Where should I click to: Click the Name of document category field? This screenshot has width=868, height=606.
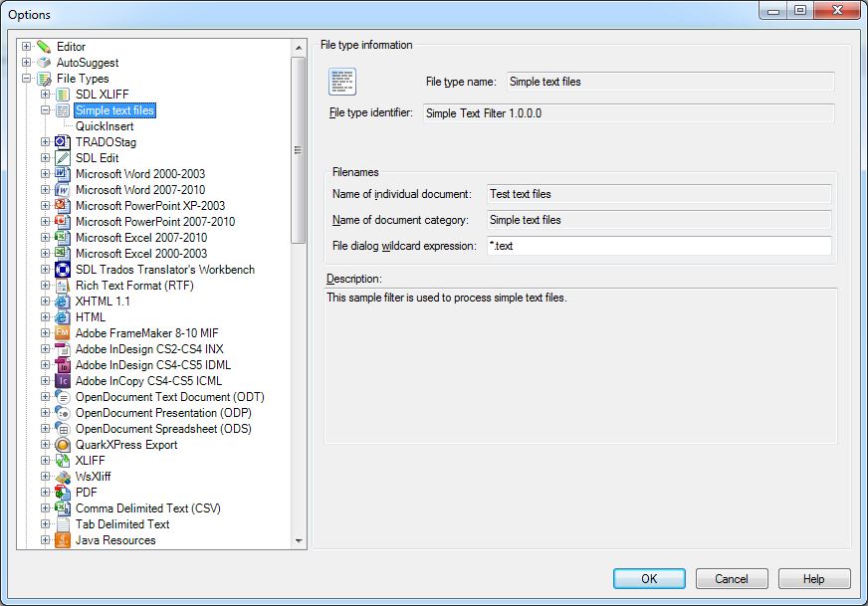(x=659, y=220)
